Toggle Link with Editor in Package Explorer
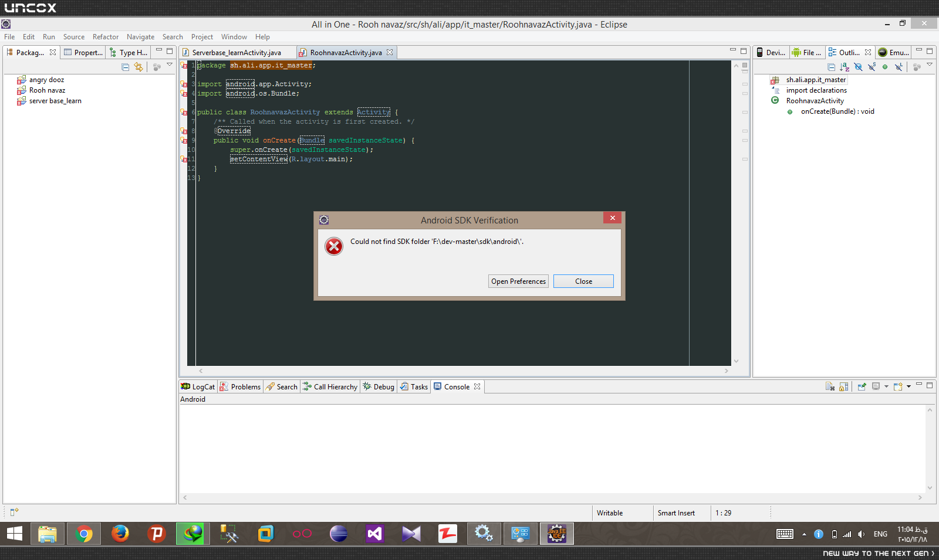 tap(139, 67)
